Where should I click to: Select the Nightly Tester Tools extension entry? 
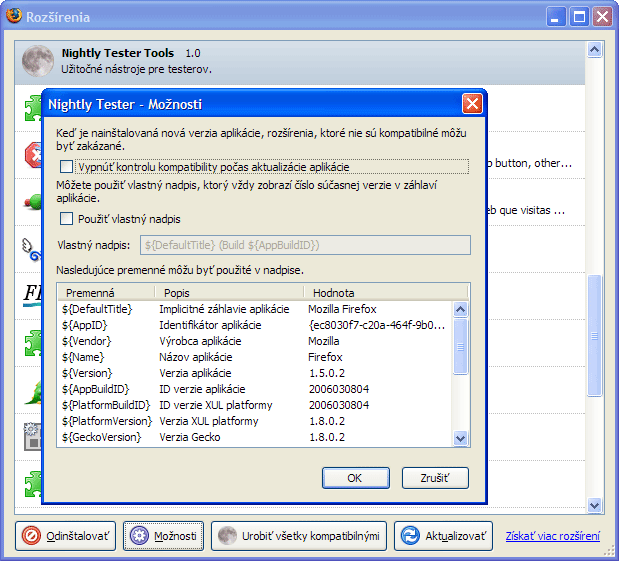click(x=300, y=62)
